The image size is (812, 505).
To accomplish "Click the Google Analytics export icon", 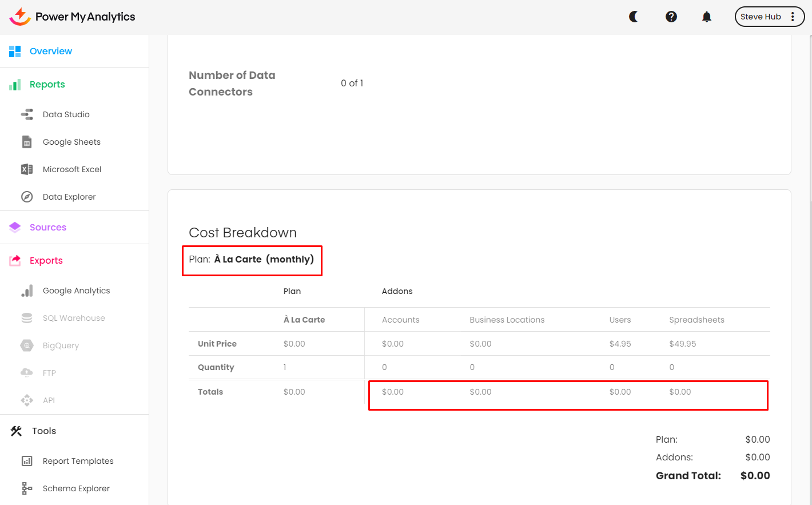I will [x=27, y=291].
